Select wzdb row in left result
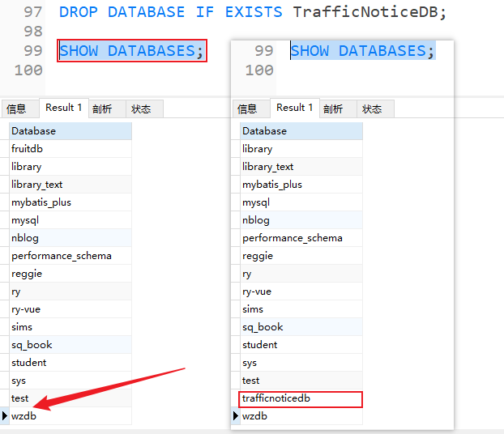The width and height of the screenshot is (504, 434). point(70,416)
